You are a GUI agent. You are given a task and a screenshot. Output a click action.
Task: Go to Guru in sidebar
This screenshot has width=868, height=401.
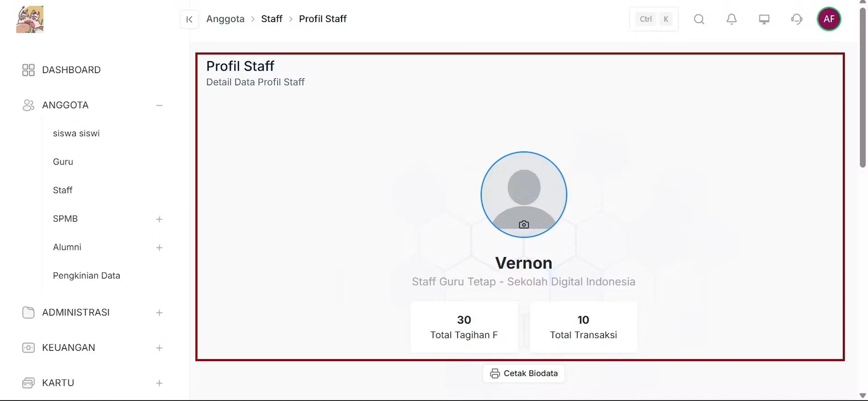63,162
